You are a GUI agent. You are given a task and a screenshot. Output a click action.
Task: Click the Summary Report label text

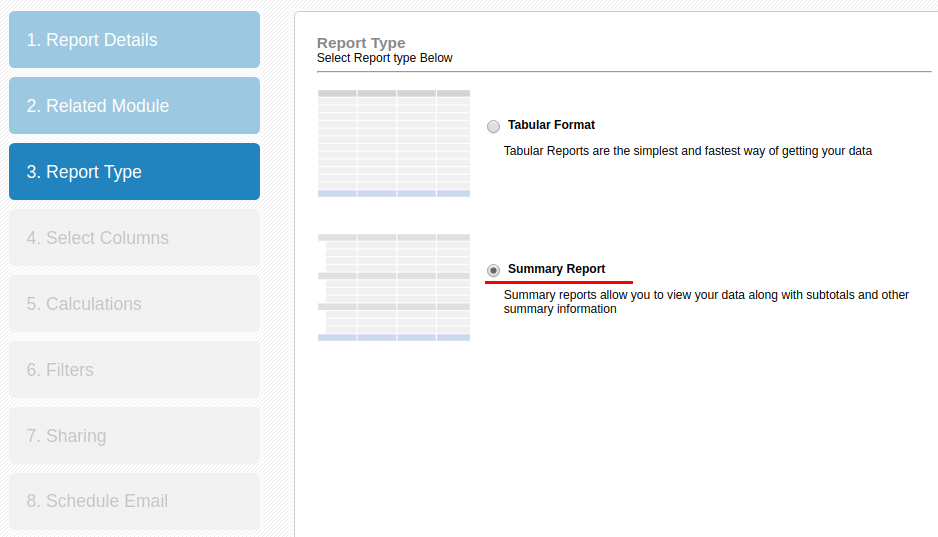pyautogui.click(x=556, y=269)
